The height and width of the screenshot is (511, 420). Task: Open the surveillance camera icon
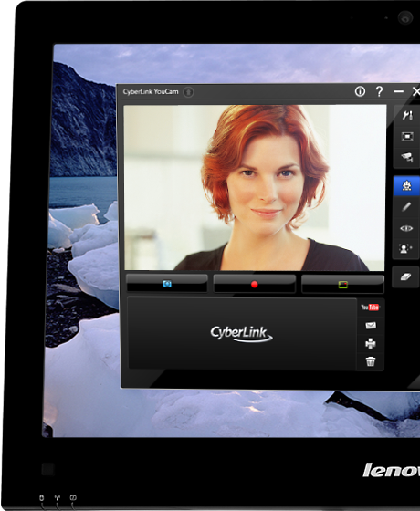click(x=407, y=157)
